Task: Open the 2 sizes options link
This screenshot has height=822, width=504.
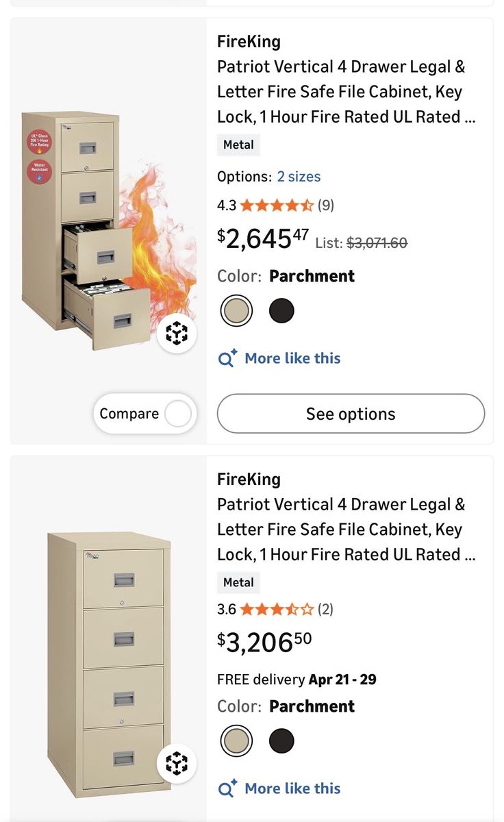Action: click(299, 176)
